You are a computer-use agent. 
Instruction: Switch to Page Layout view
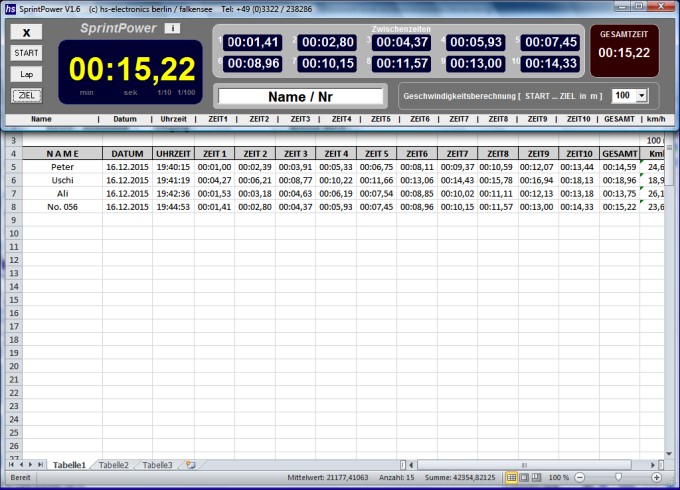(x=523, y=478)
